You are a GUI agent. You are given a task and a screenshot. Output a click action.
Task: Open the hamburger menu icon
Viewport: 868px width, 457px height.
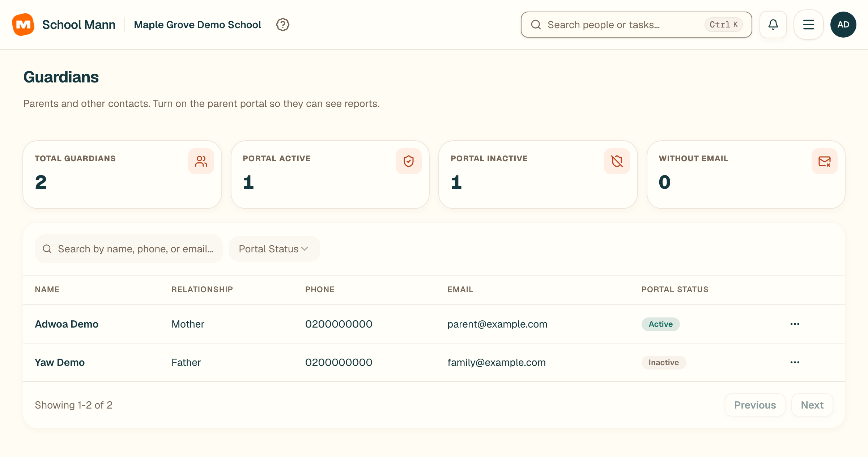coord(809,25)
